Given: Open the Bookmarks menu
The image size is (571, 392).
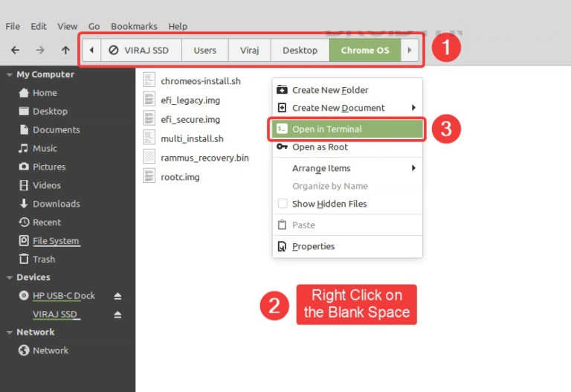Looking at the screenshot, I should pos(134,26).
